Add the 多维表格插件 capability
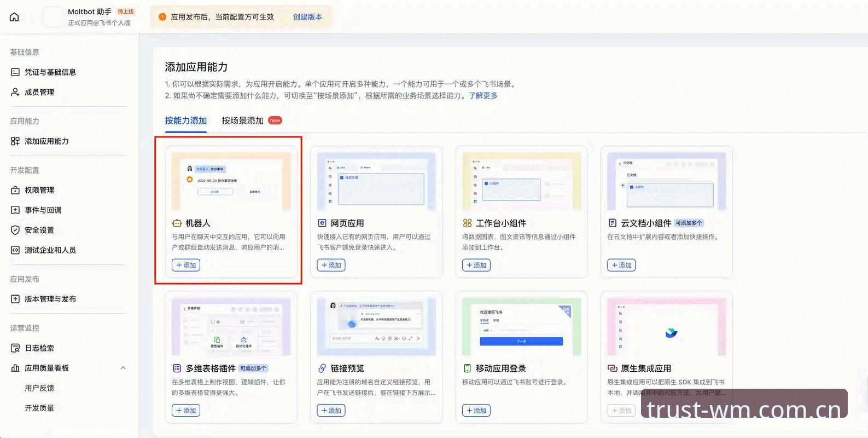 click(x=186, y=411)
